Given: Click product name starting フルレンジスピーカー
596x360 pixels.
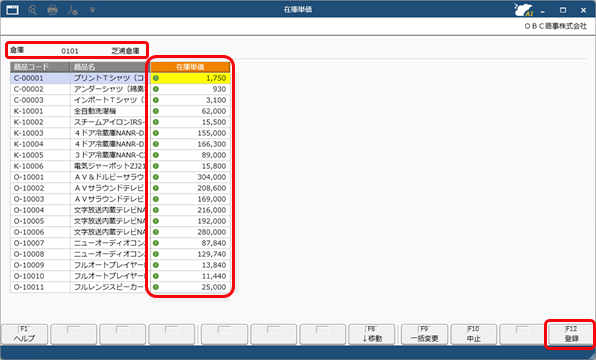Looking at the screenshot, I should coord(110,287).
